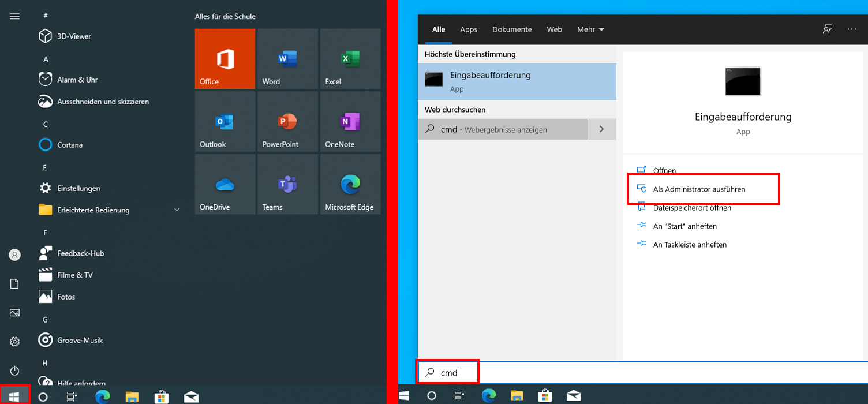Expand the Start menu hamburger icon
The height and width of the screenshot is (404, 868).
[15, 16]
